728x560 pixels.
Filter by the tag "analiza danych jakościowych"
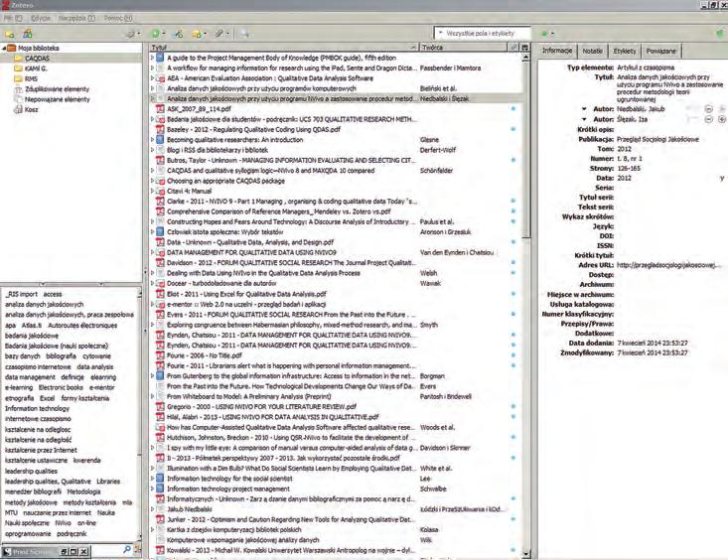click(44, 305)
